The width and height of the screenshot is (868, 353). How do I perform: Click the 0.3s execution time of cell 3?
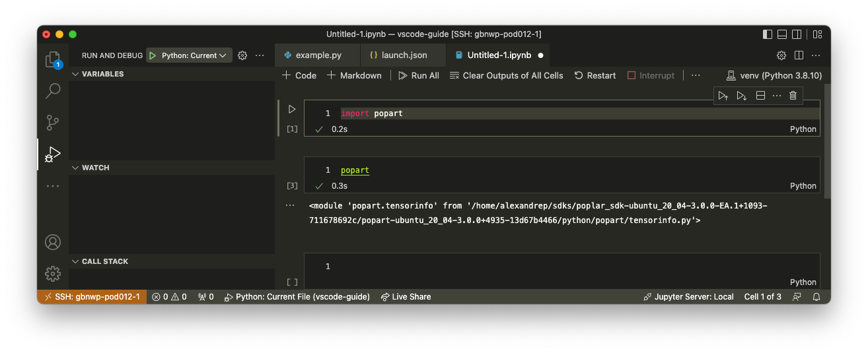(340, 186)
